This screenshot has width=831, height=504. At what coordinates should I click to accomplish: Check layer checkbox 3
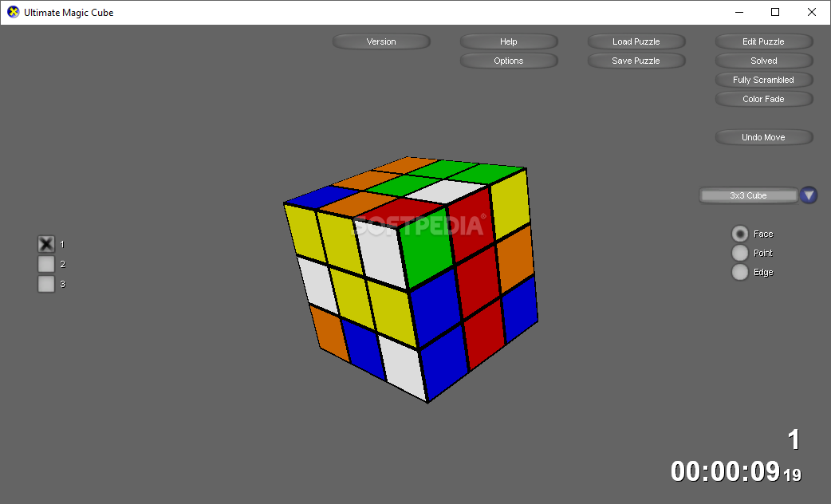click(46, 284)
